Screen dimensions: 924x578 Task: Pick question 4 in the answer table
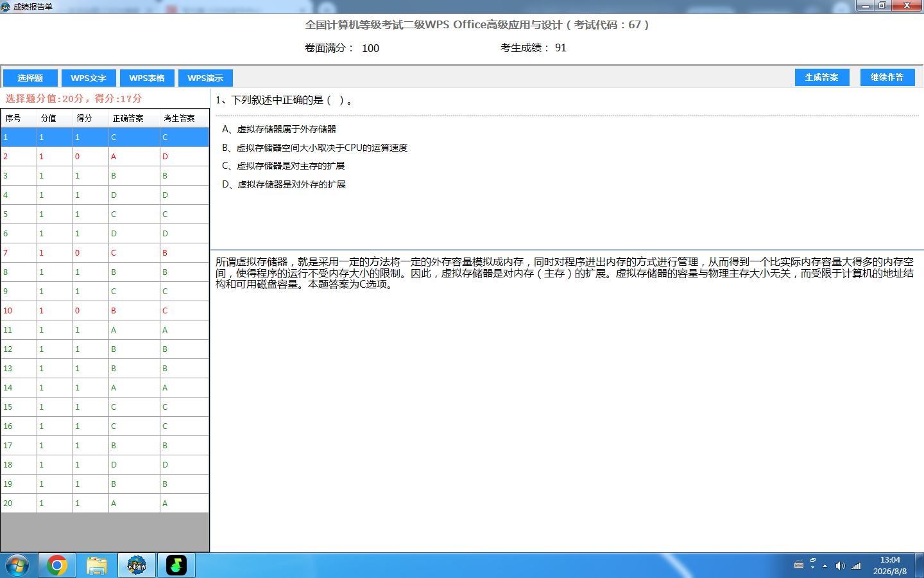point(105,195)
